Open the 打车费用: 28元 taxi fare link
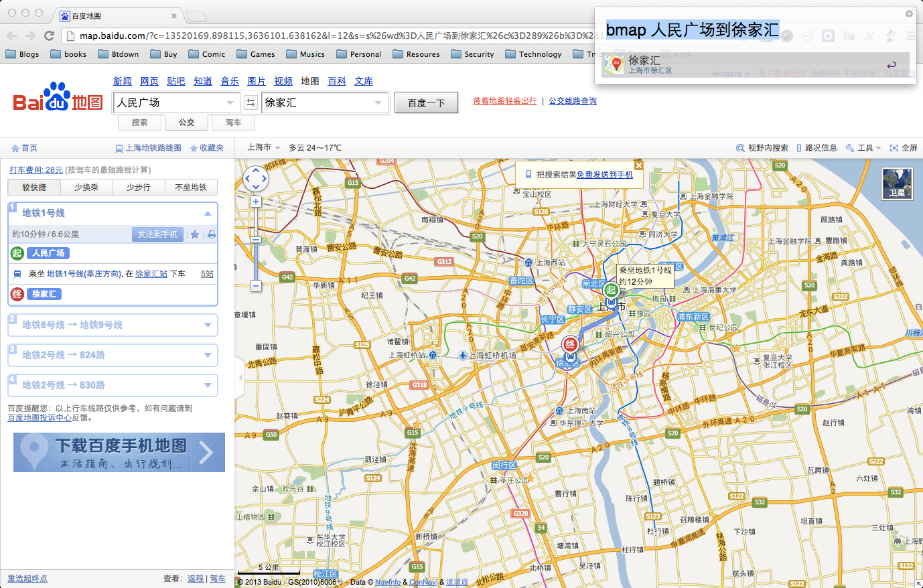This screenshot has width=923, height=588. [36, 170]
